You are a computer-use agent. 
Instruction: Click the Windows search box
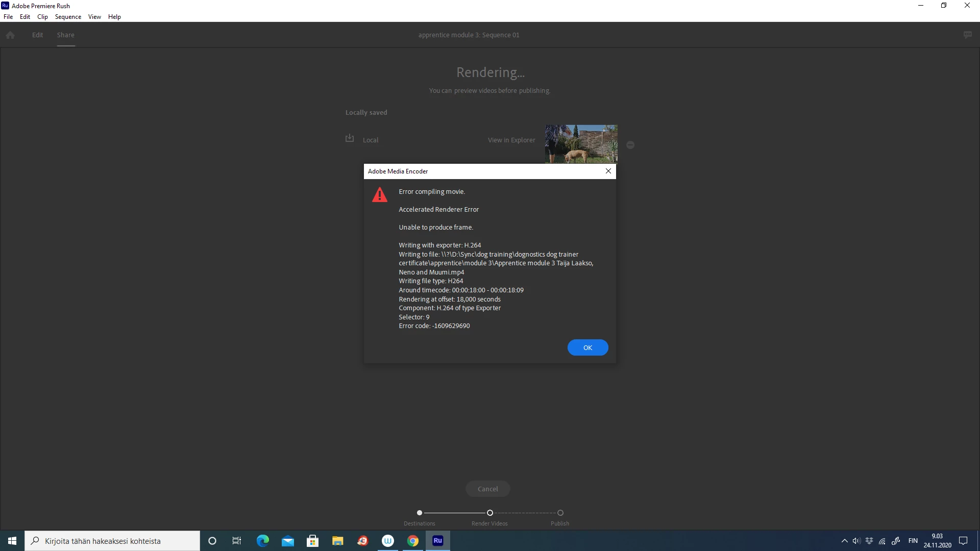pyautogui.click(x=112, y=541)
